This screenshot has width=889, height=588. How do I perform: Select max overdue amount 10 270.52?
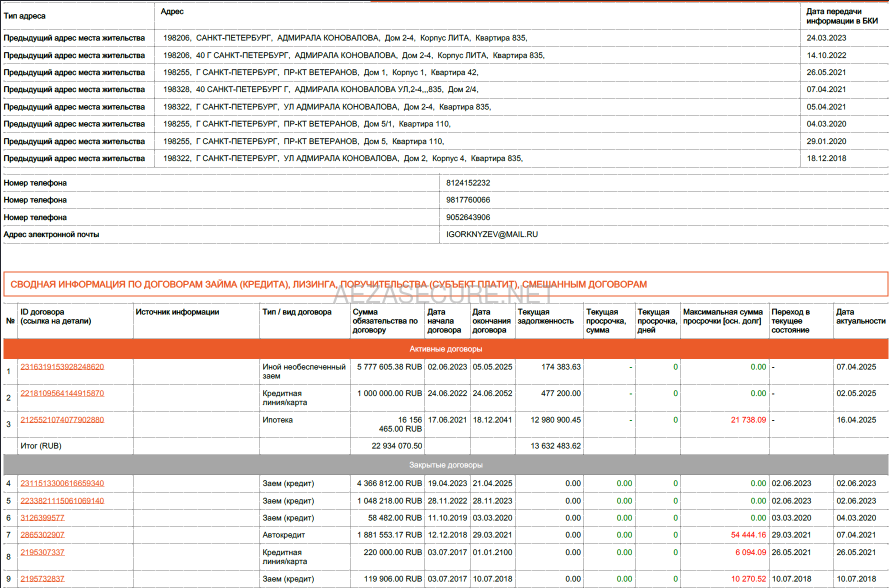click(748, 579)
